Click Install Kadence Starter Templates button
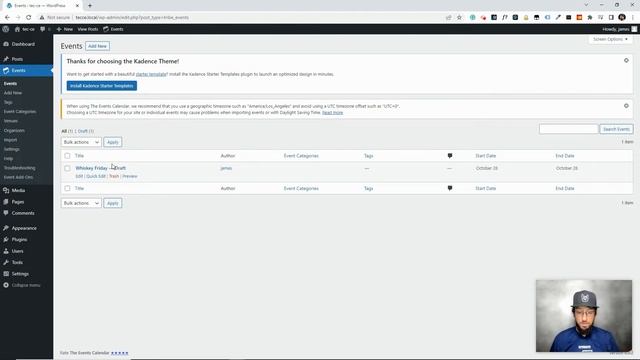 (x=102, y=86)
